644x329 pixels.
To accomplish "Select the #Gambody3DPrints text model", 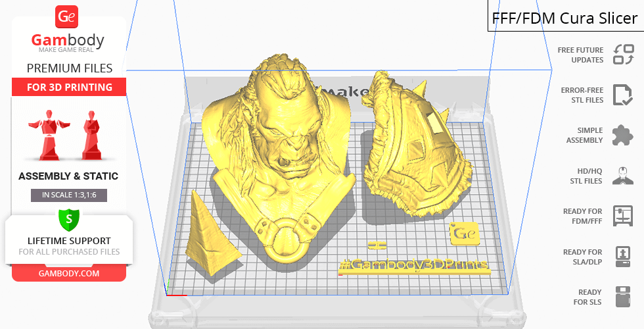I will (414, 265).
